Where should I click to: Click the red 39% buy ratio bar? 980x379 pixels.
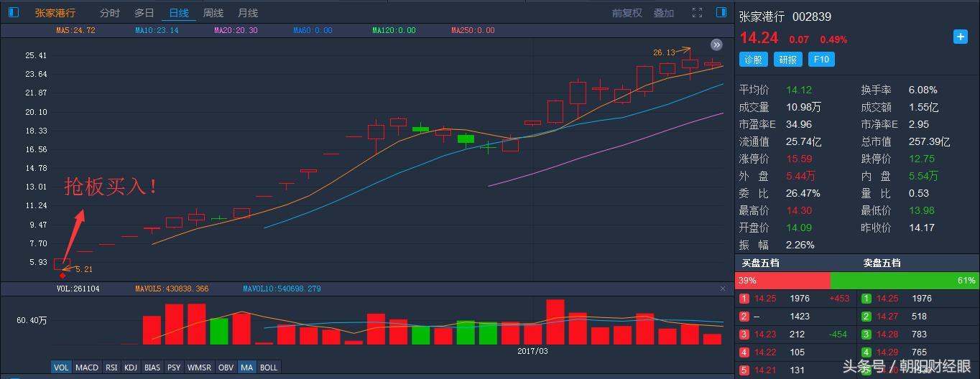tap(782, 281)
